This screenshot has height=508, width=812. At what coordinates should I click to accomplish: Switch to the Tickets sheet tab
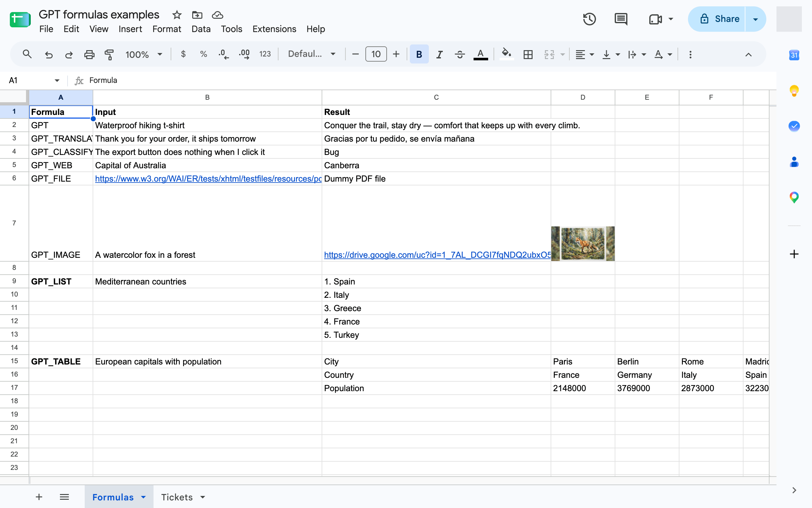(177, 497)
